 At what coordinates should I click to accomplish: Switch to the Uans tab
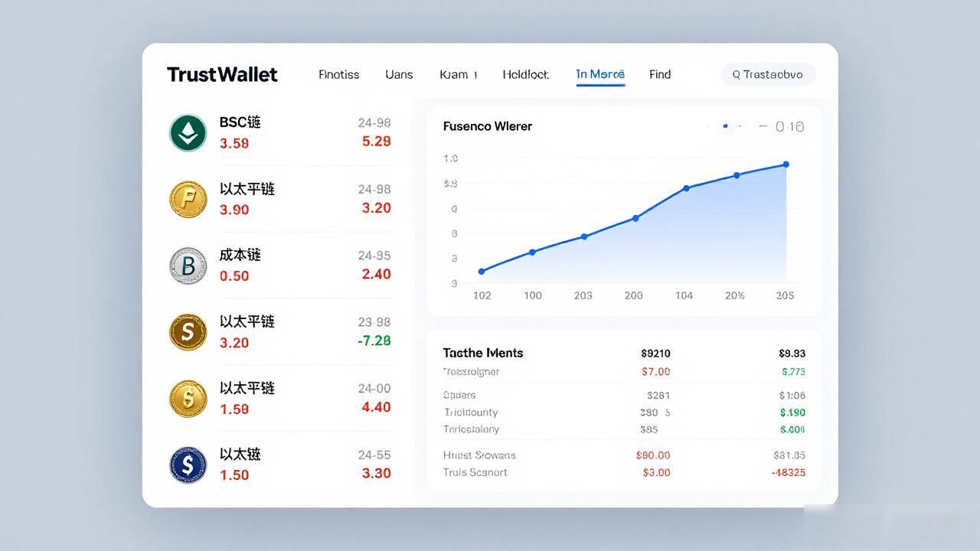(x=399, y=74)
